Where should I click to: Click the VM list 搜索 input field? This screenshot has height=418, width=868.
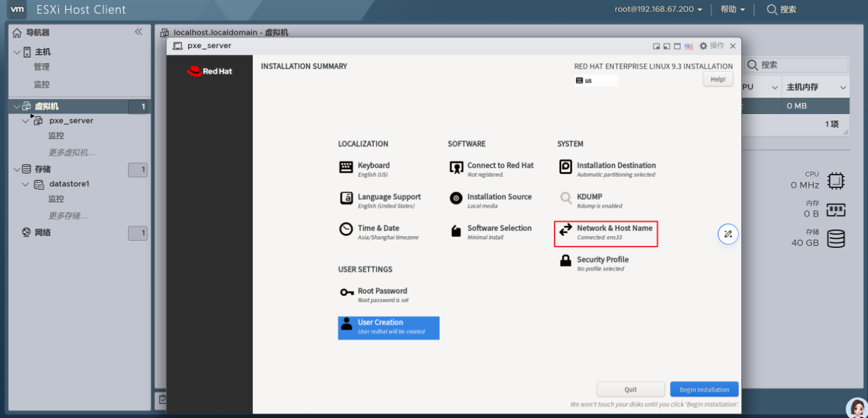pos(797,65)
